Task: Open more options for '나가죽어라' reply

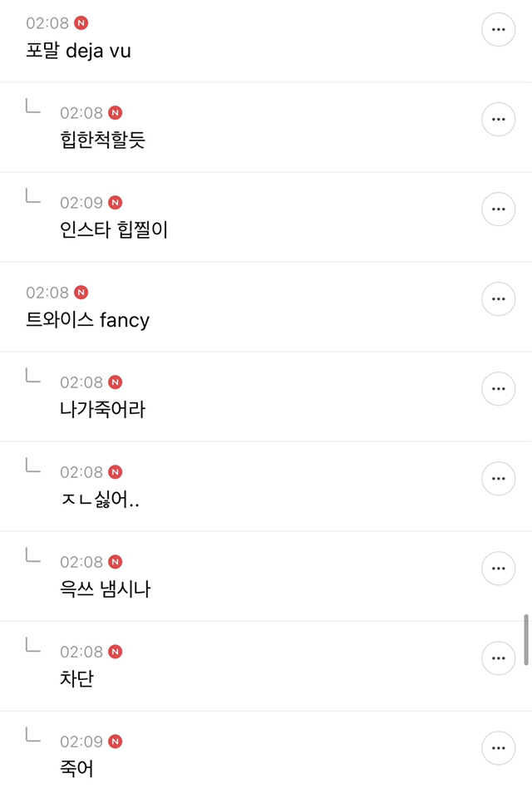Action: 498,389
